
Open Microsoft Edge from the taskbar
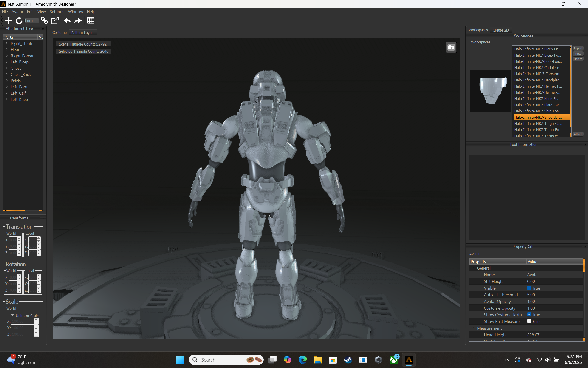(302, 360)
